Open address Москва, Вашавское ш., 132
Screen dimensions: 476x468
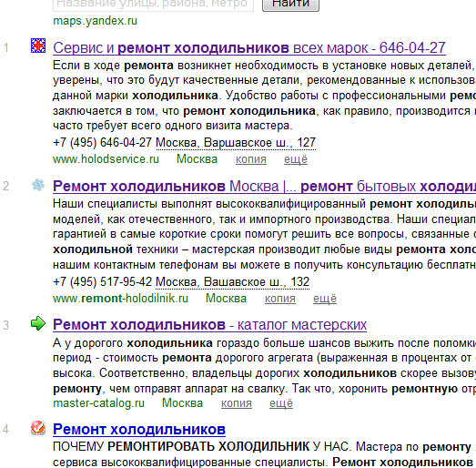coord(232,282)
